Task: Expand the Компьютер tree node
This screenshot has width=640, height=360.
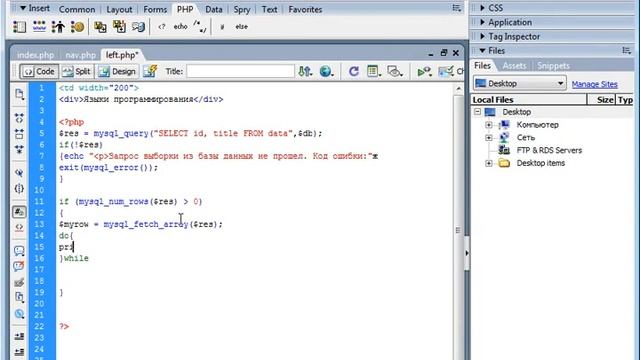Action: click(489, 125)
